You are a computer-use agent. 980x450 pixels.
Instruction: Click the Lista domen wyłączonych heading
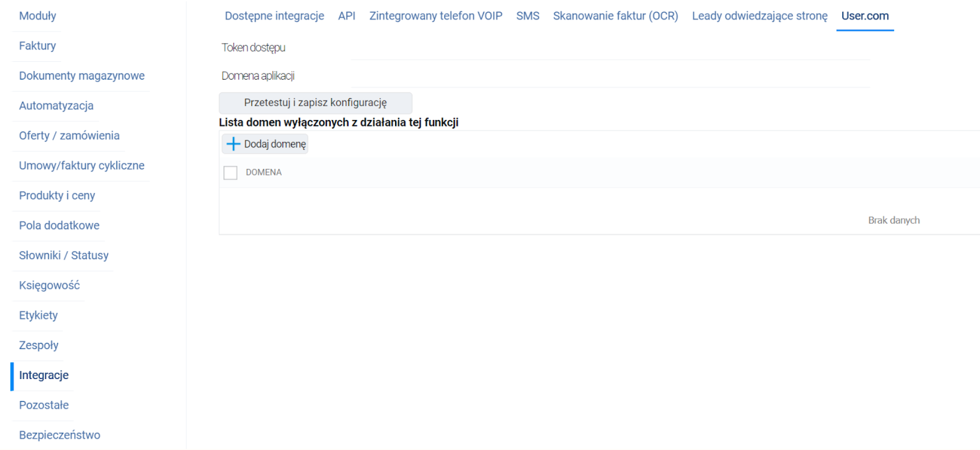click(339, 122)
